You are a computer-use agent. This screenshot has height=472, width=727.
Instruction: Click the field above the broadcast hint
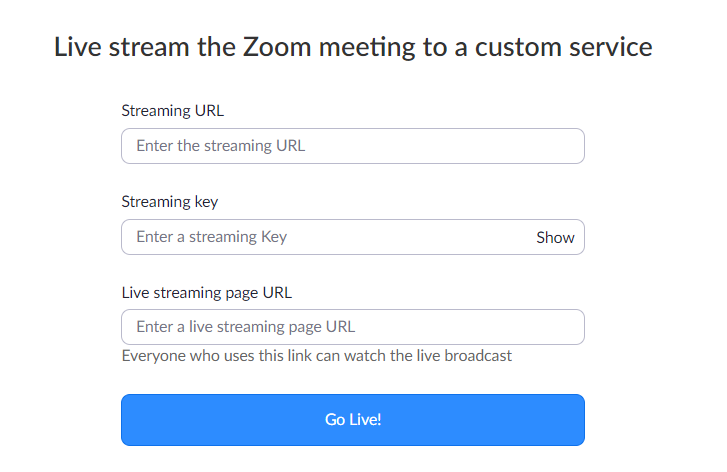352,327
